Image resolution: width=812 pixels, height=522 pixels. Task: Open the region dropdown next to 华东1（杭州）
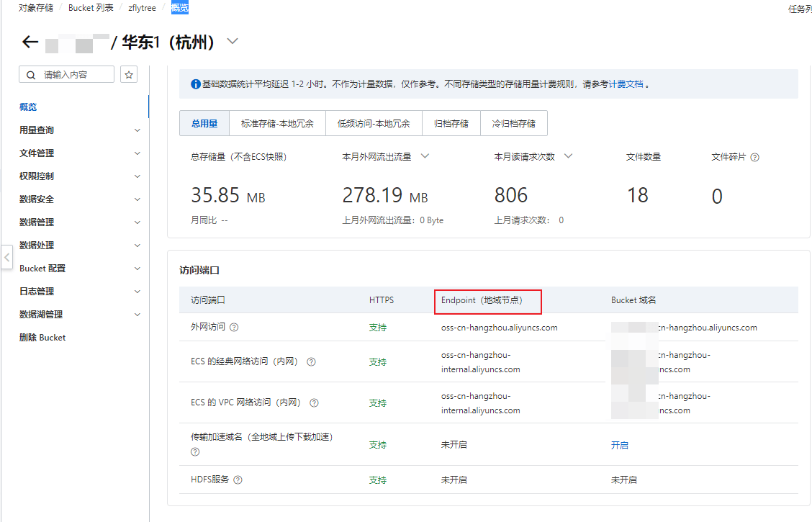[233, 42]
